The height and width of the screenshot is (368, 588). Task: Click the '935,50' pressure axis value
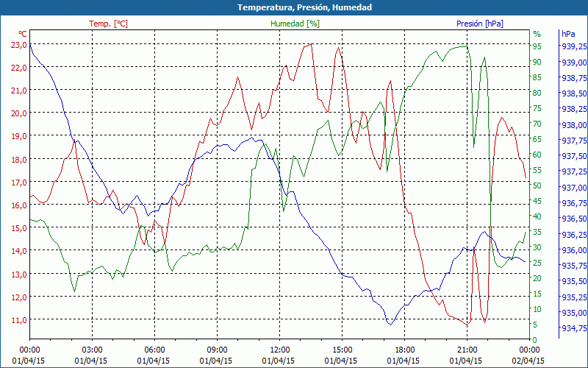point(574,281)
